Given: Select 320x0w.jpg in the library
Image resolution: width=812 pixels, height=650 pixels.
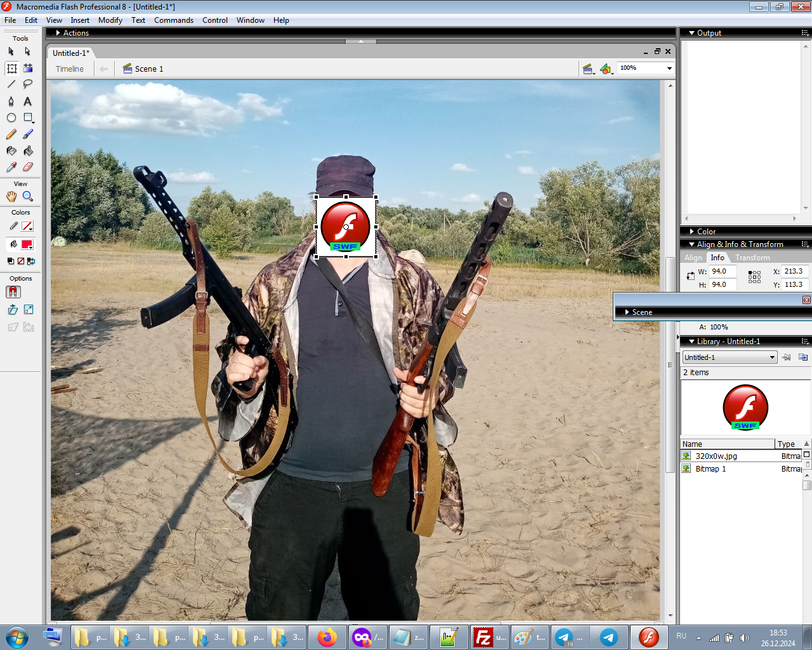Looking at the screenshot, I should pos(741,456).
